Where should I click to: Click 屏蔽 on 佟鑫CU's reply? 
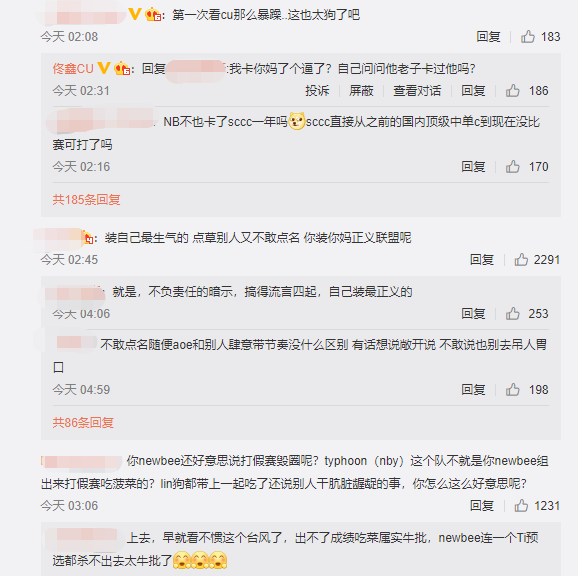point(361,91)
